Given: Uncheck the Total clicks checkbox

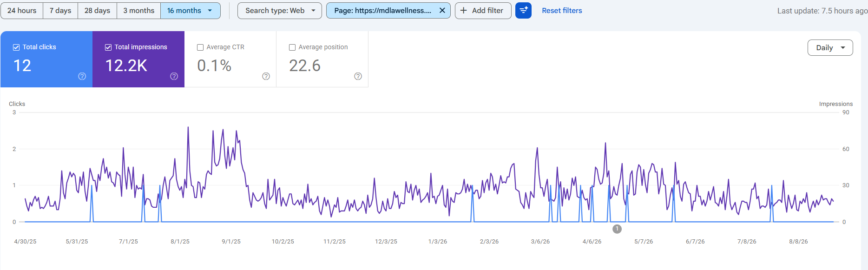Looking at the screenshot, I should coord(16,47).
